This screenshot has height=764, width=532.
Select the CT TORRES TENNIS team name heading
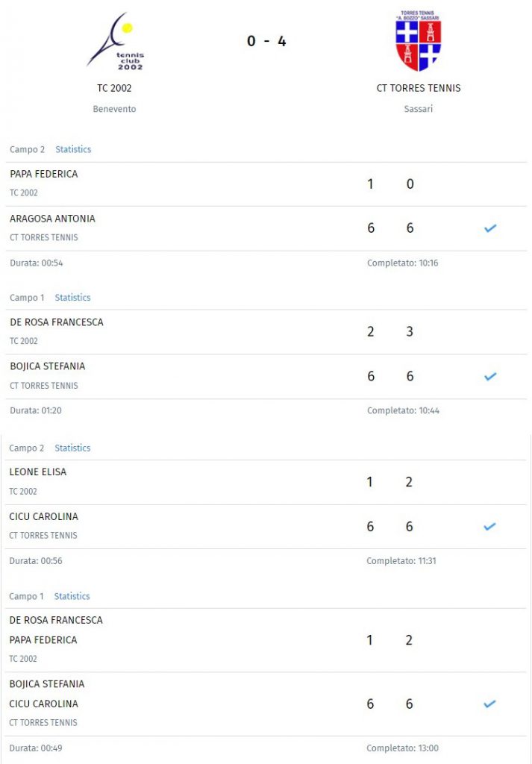click(x=419, y=88)
